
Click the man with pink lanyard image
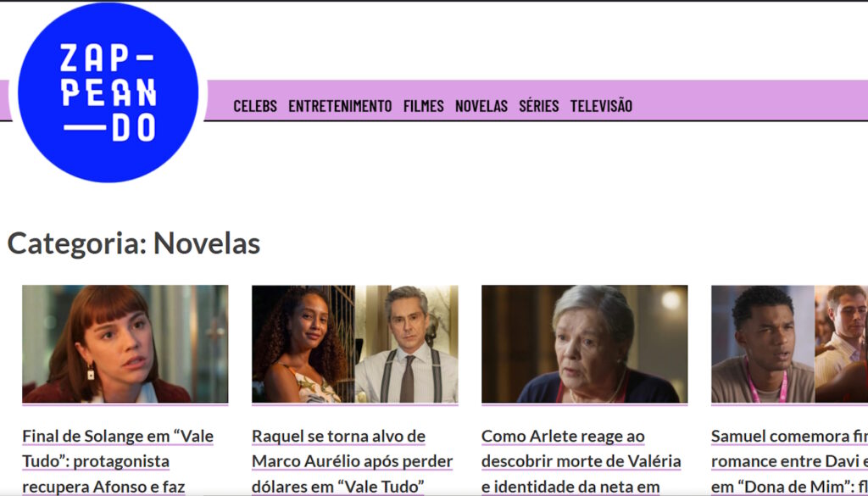point(763,343)
